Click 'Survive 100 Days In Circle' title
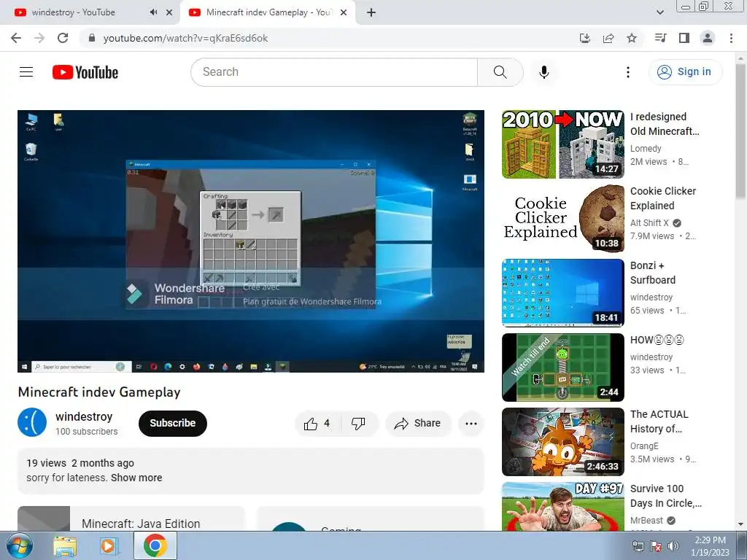 coord(665,496)
